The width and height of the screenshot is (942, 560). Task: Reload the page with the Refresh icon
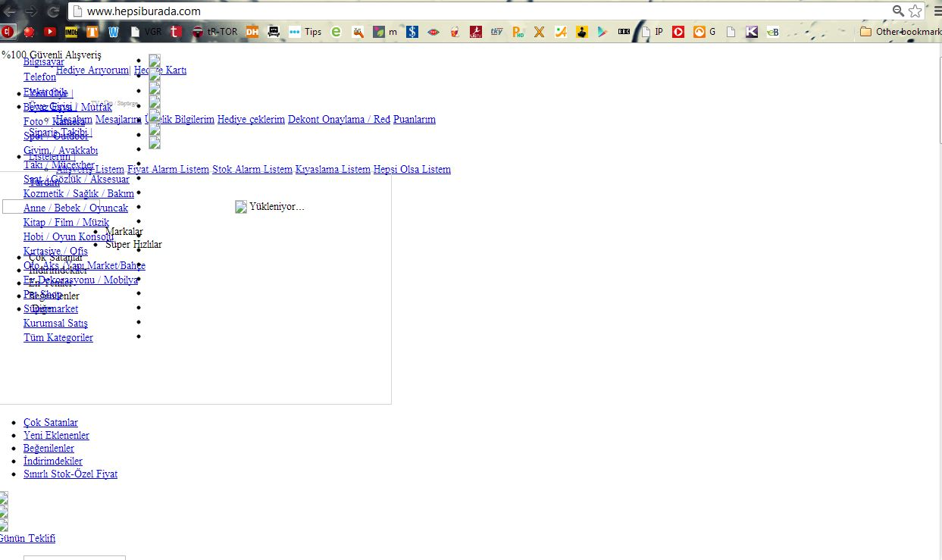(53, 11)
